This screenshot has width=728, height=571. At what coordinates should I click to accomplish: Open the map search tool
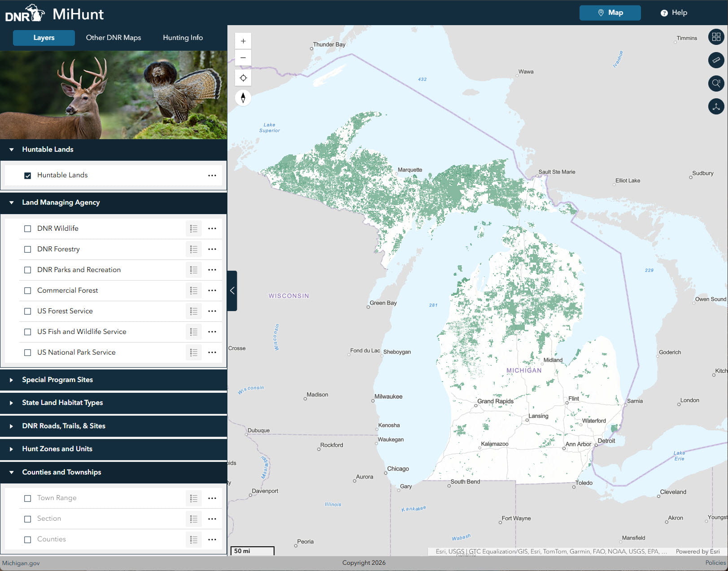click(x=716, y=83)
